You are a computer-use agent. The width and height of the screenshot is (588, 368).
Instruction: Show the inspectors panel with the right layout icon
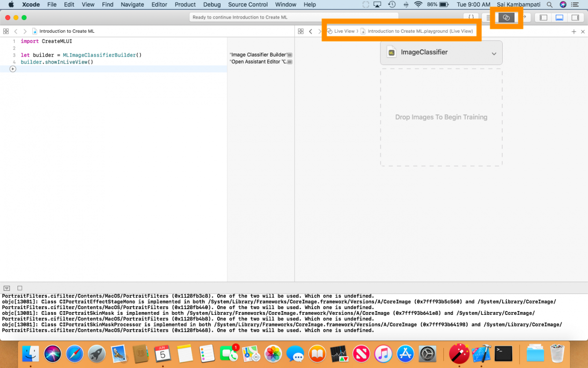(575, 17)
